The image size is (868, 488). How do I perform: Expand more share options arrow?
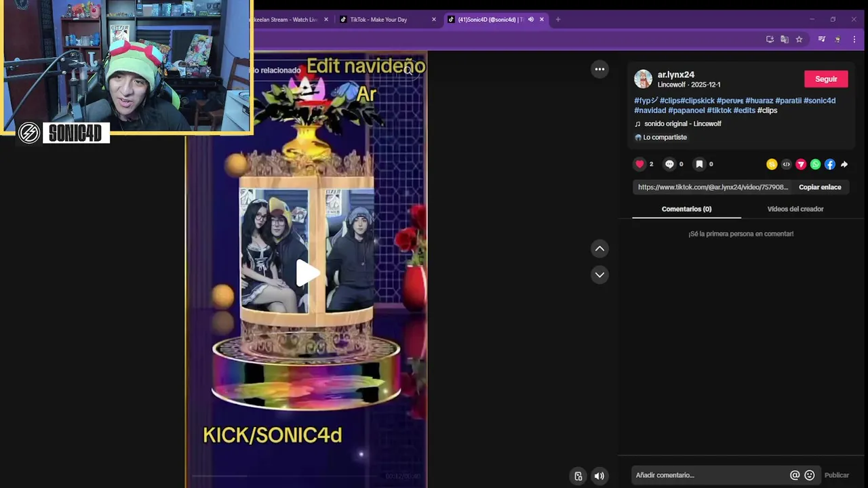(x=844, y=164)
